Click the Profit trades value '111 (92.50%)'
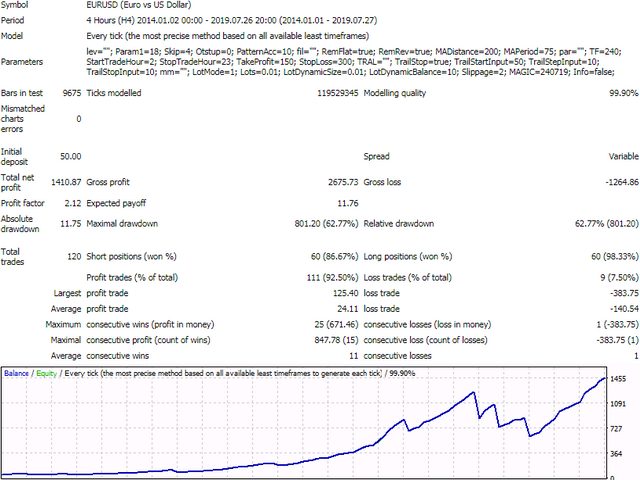 (x=332, y=278)
